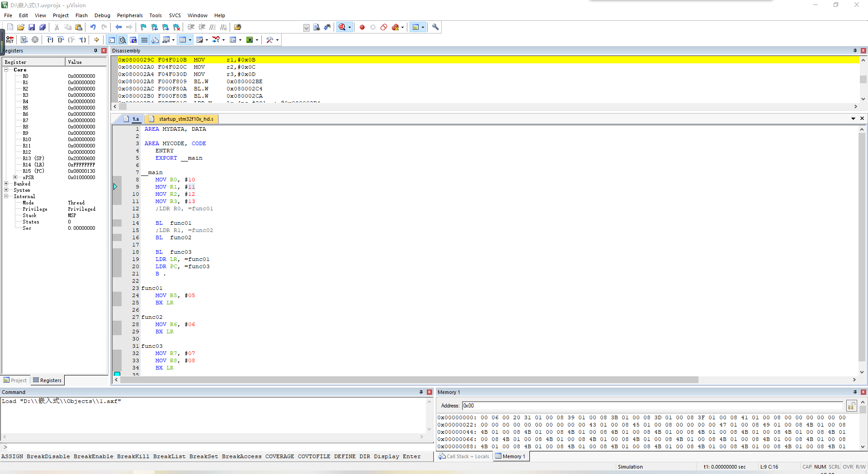Open the find text combo box dropdown

[307, 28]
